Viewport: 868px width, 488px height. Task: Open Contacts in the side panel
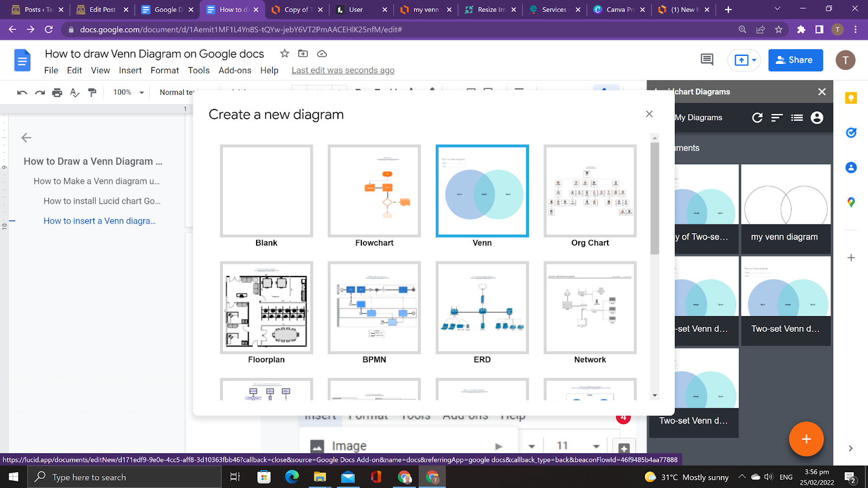click(x=851, y=168)
